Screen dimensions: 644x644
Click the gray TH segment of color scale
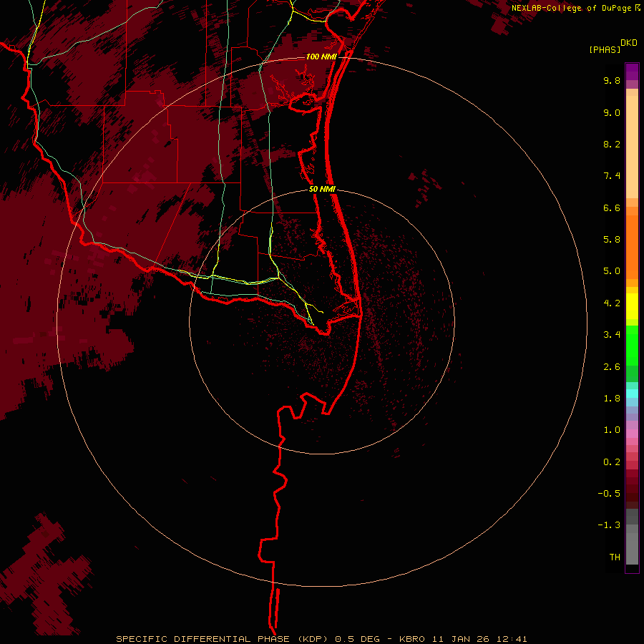(x=632, y=549)
